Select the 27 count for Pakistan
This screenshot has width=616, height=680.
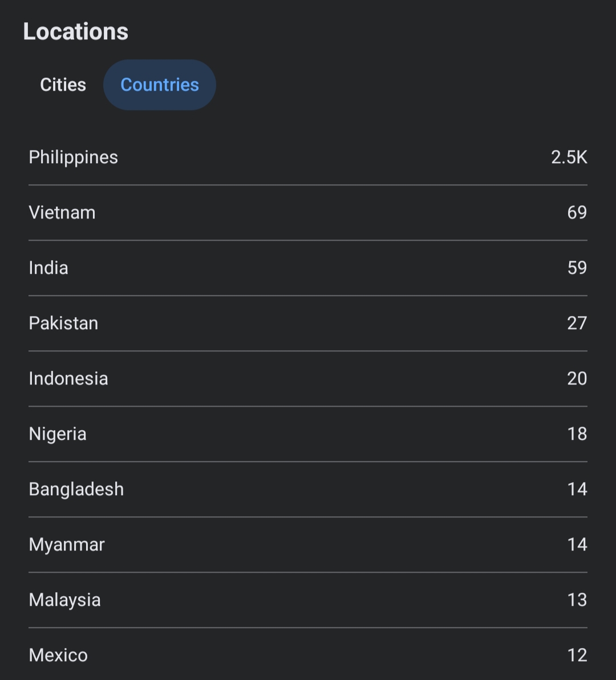pyautogui.click(x=577, y=323)
